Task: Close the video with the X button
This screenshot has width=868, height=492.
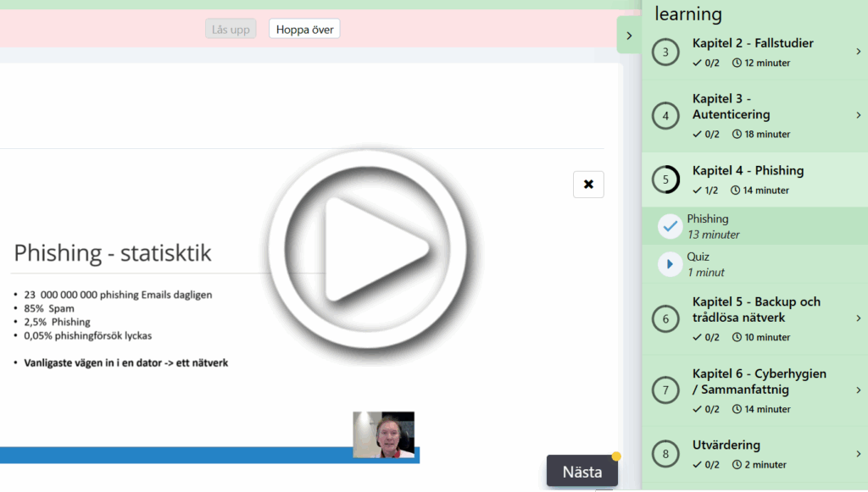Action: coord(588,185)
